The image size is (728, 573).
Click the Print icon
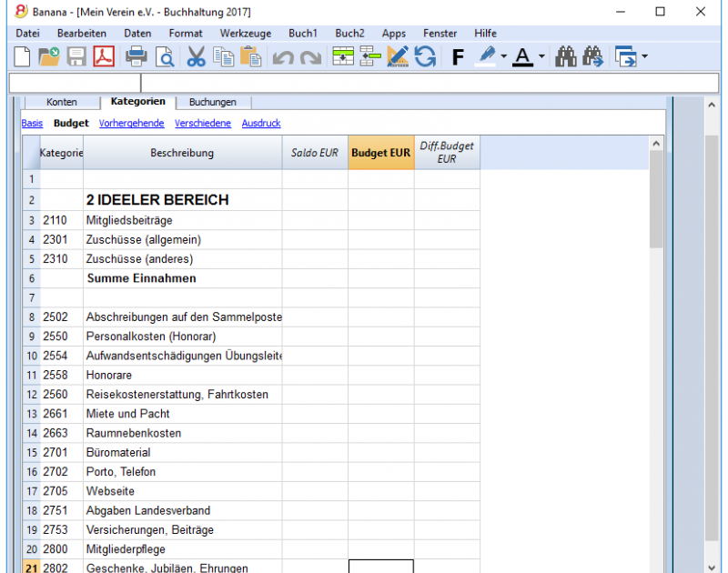[136, 56]
